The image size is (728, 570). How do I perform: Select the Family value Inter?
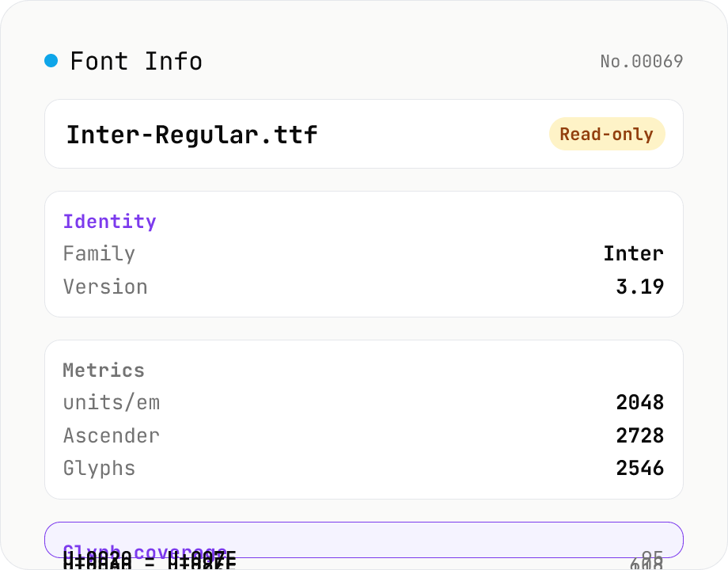click(633, 253)
